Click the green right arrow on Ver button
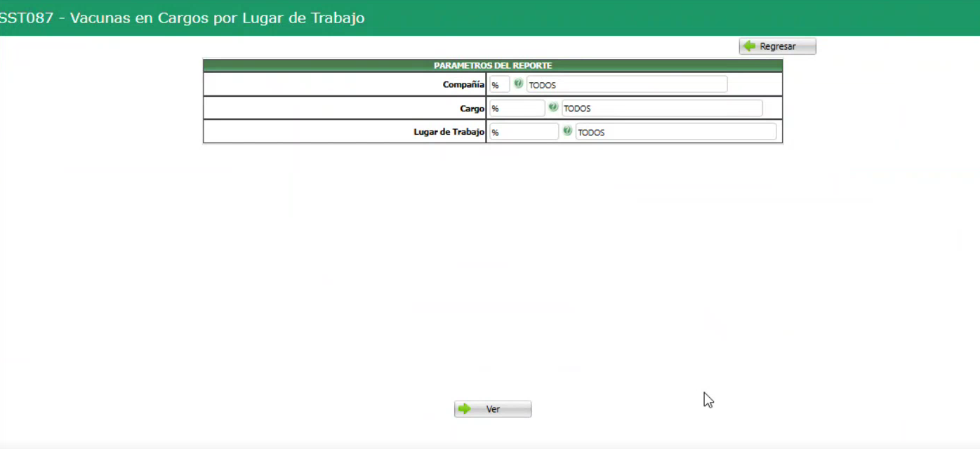 click(x=465, y=408)
